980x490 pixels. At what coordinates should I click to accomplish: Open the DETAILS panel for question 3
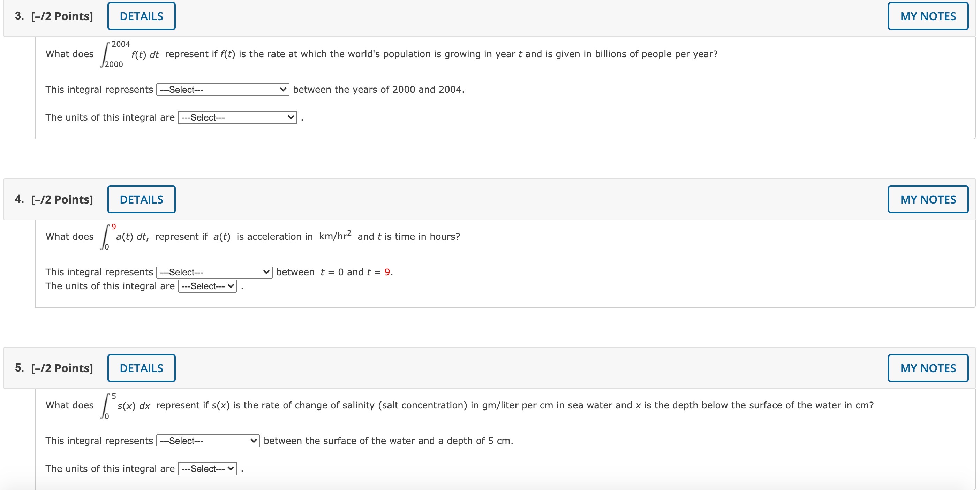click(x=141, y=16)
